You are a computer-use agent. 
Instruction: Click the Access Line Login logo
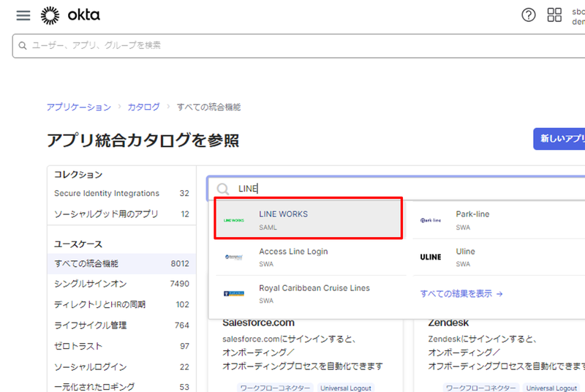[x=234, y=257]
